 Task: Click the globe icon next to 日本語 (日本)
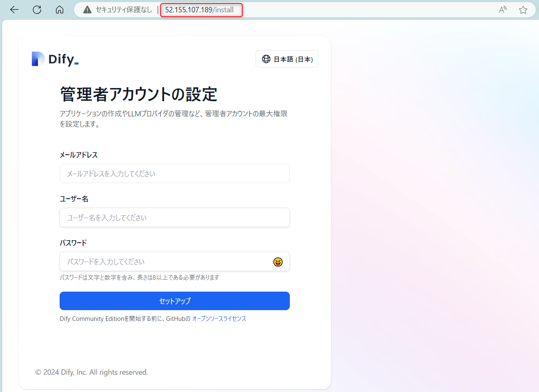point(266,59)
